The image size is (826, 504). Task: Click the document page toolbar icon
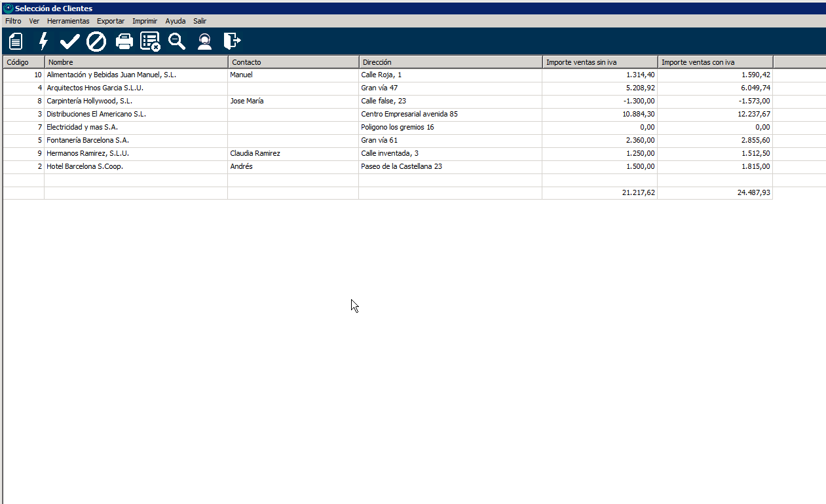click(x=16, y=41)
